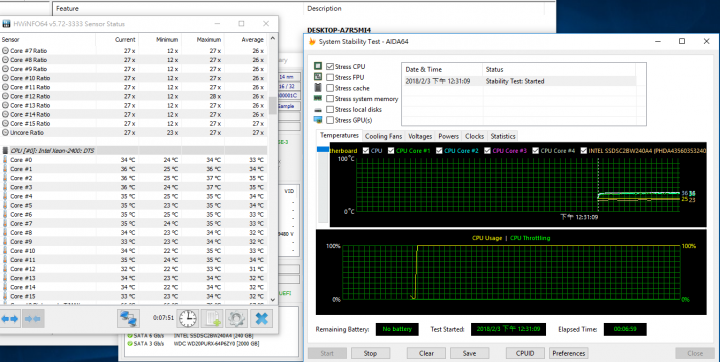
Task: Toggle the CPU Core #4 graph checkbox
Action: pyautogui.click(x=535, y=151)
